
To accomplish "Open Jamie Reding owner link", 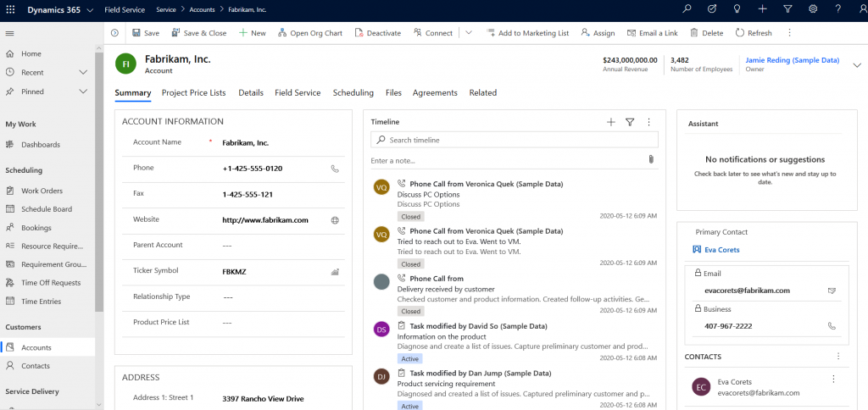I will coord(793,60).
